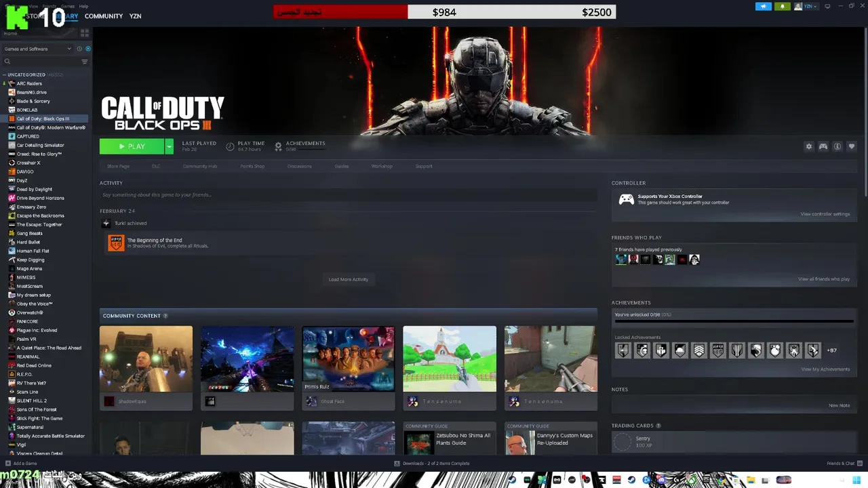This screenshot has height=488, width=868.
Task: View first friend avatar in Friends Who Play
Action: point(620,259)
